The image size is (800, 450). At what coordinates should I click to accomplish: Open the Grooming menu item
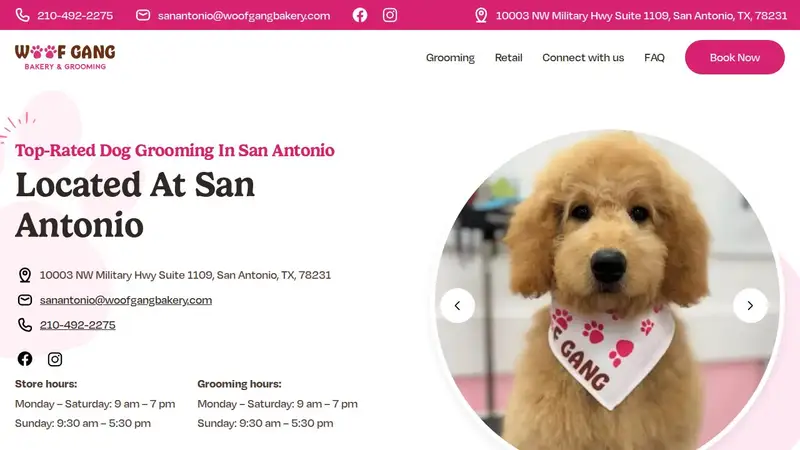click(450, 58)
